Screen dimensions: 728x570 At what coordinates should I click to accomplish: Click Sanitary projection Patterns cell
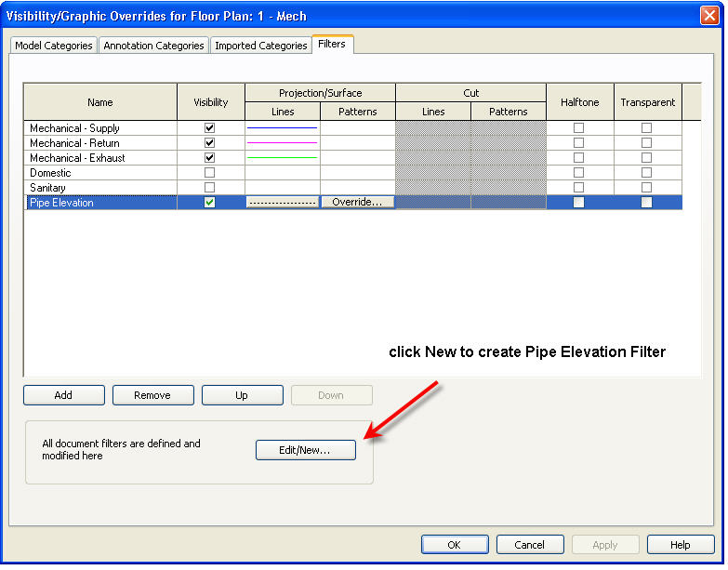point(358,187)
